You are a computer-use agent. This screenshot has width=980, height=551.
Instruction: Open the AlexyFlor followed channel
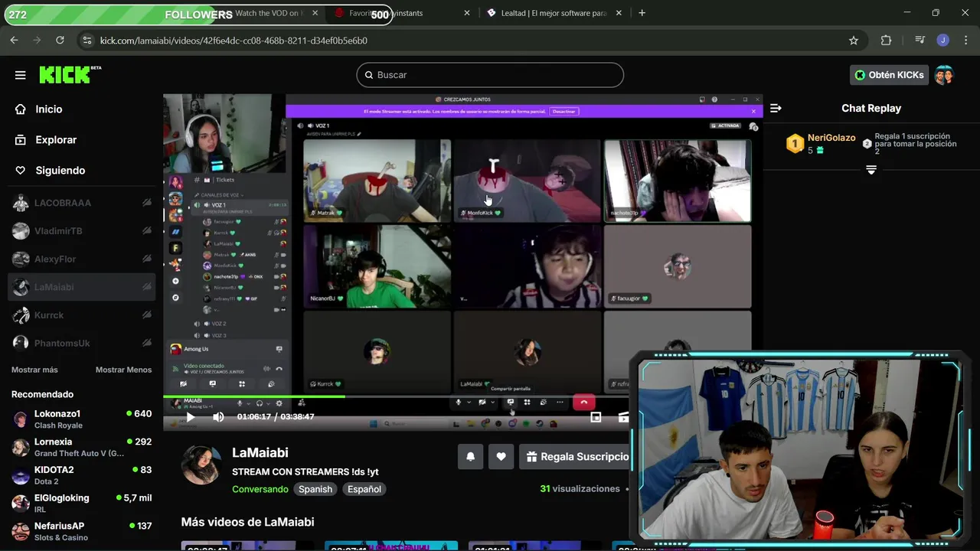[x=81, y=259]
